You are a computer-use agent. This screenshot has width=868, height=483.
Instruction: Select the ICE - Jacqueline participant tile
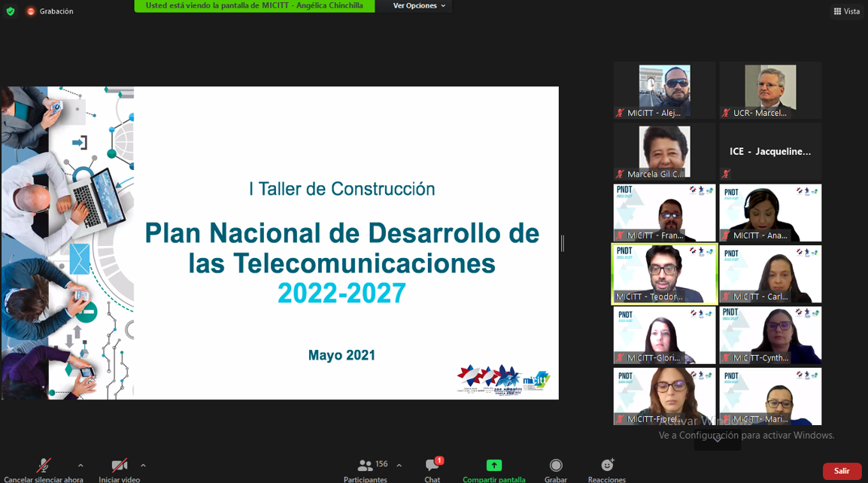770,152
